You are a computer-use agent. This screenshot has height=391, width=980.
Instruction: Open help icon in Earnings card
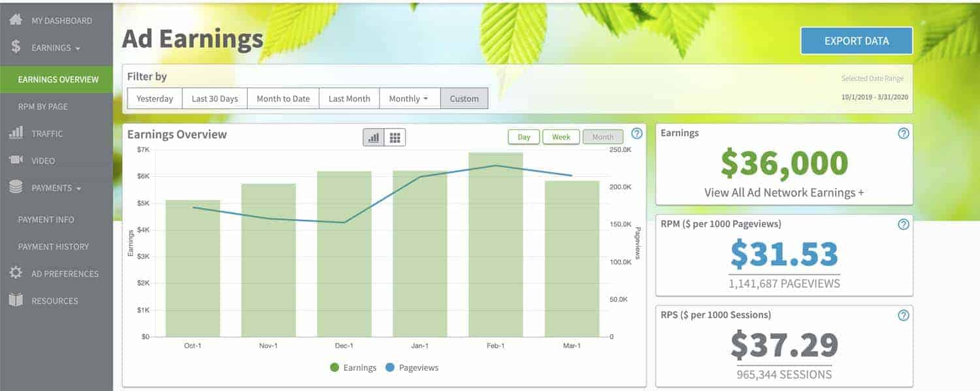tap(903, 133)
